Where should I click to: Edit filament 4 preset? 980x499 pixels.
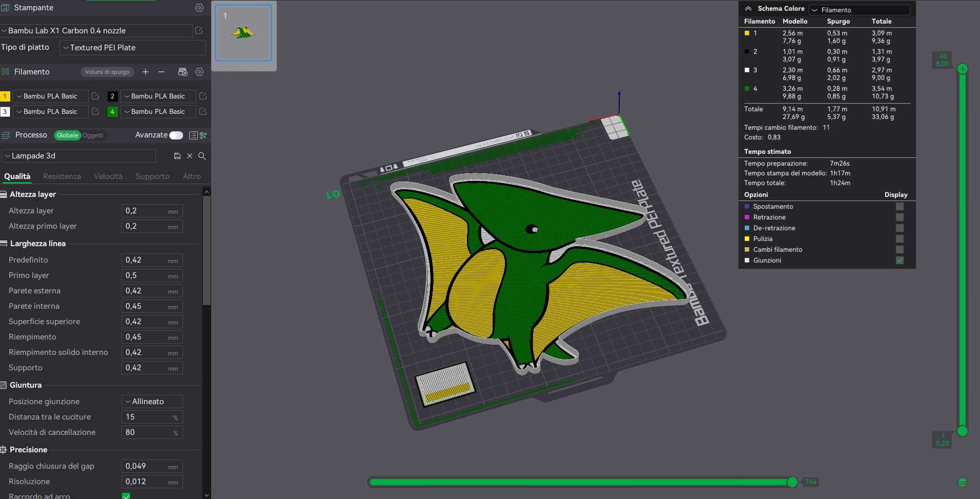tap(203, 111)
